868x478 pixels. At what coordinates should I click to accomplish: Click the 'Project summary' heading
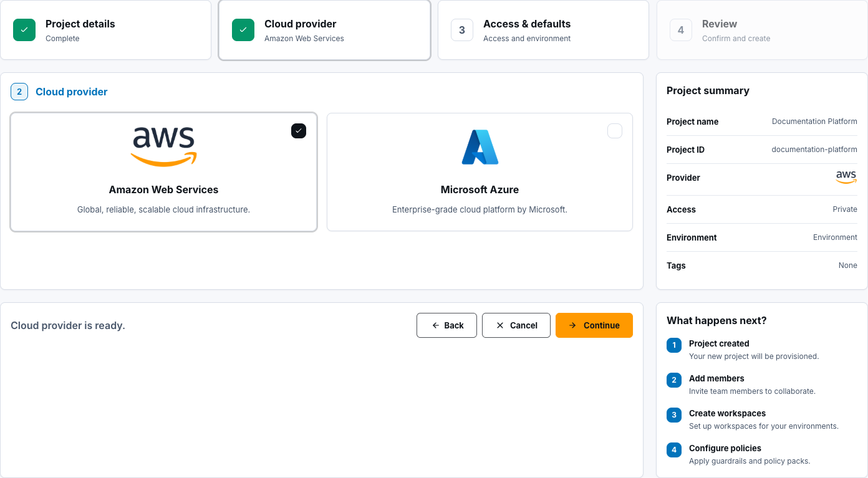pyautogui.click(x=708, y=90)
